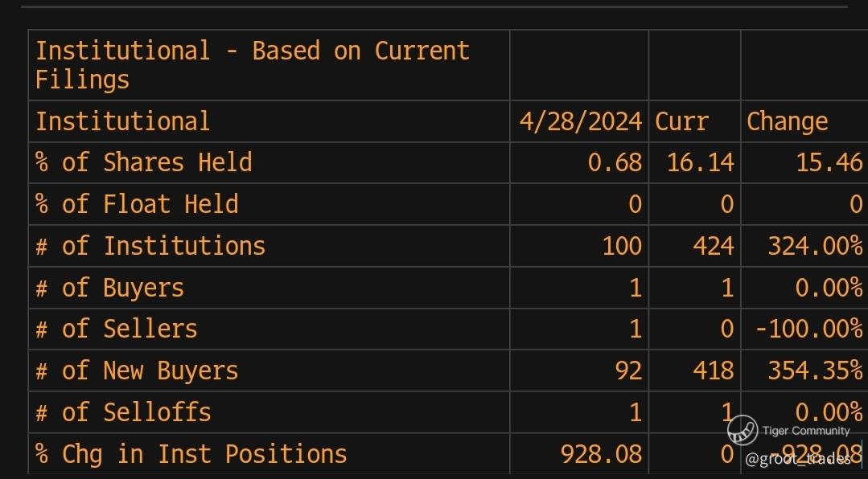Select the # of Selloffs row label
Screen dimensions: 868x479
(x=123, y=412)
